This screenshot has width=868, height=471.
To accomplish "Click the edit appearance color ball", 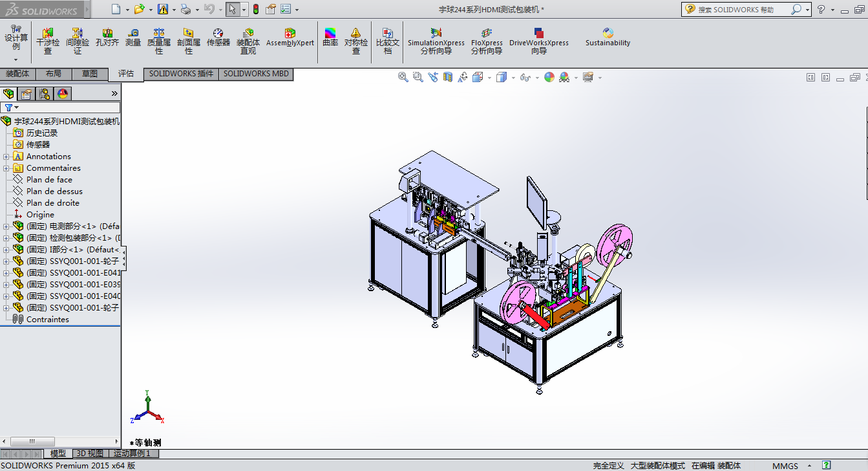I will click(x=549, y=78).
